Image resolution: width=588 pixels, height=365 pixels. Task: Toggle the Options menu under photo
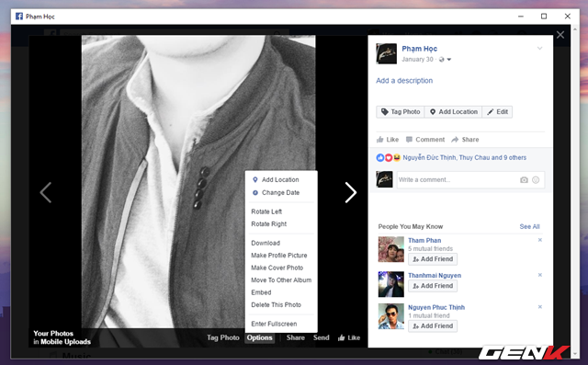point(259,337)
